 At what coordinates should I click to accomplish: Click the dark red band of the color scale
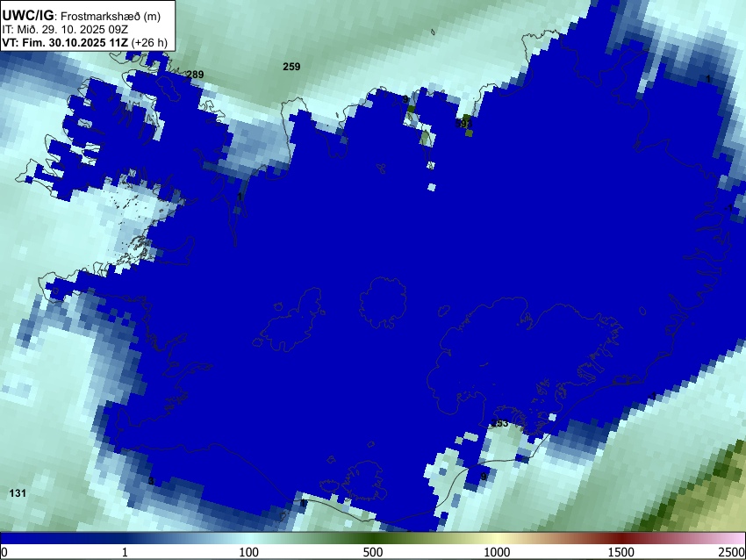coord(621,539)
